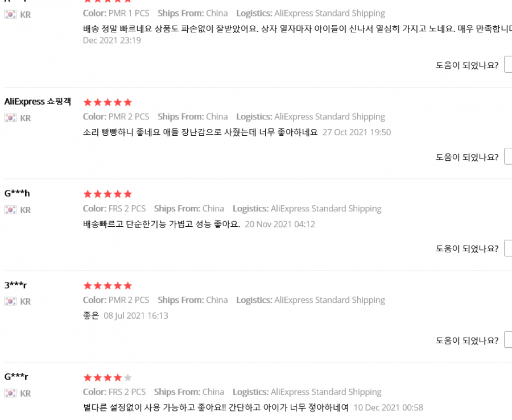Viewport: 512px width, 420px height.
Task: Open reviewer profile G***r
Action: (x=16, y=377)
